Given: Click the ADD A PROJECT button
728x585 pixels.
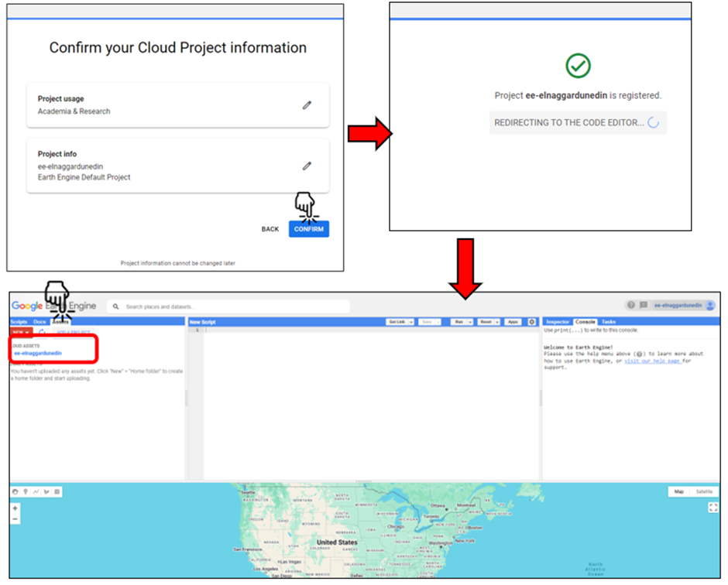Looking at the screenshot, I should [x=74, y=332].
